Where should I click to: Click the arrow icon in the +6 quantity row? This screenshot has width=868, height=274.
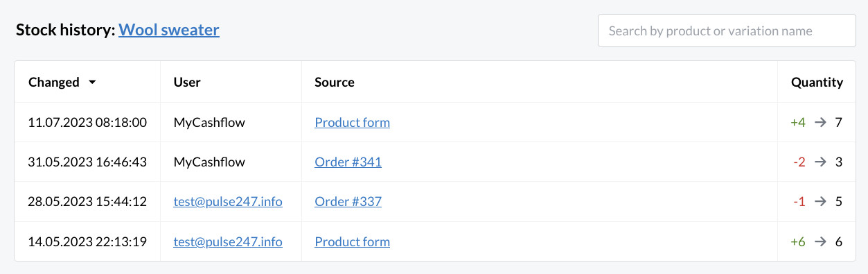[820, 242]
